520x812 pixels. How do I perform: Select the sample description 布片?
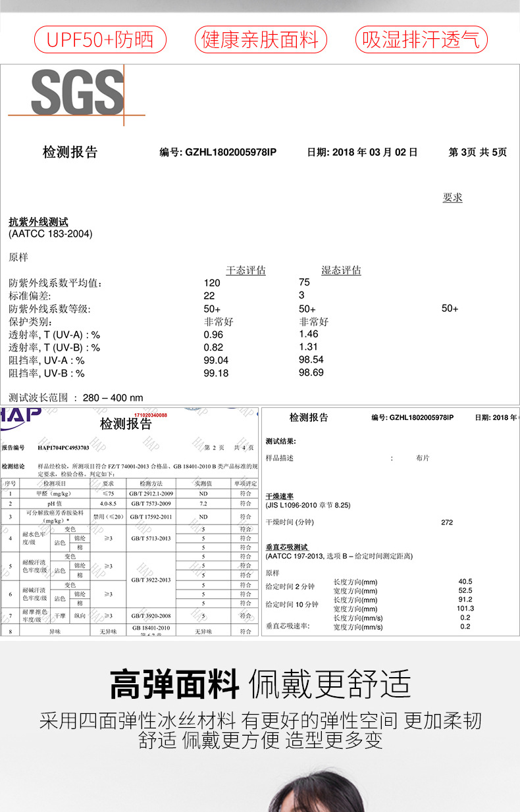point(423,457)
